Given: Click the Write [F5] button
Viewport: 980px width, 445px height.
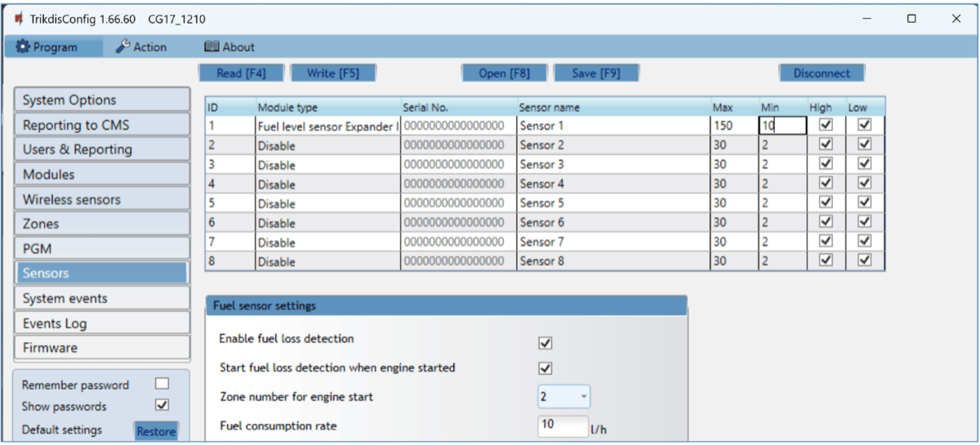Looking at the screenshot, I should 332,73.
